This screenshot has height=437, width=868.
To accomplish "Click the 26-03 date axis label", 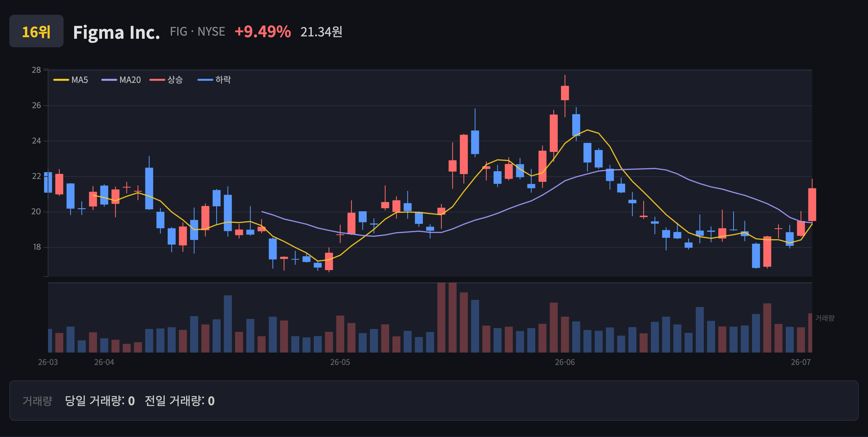I will pos(48,362).
